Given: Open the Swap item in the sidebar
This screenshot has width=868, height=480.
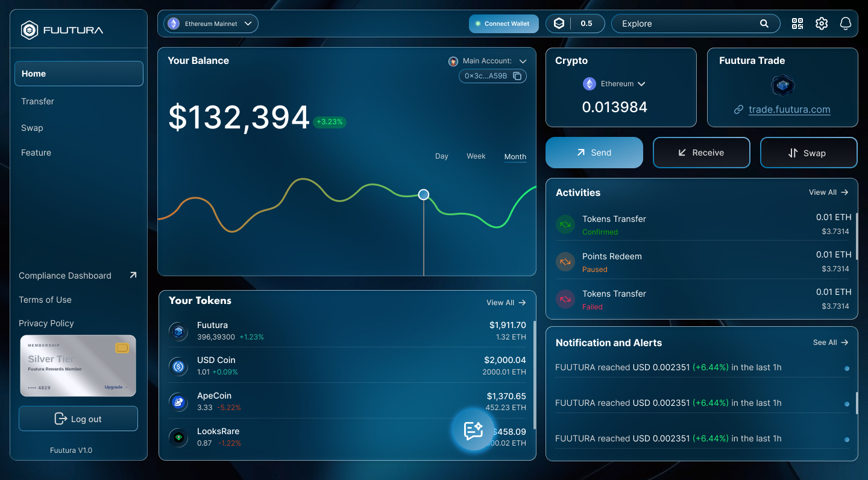Looking at the screenshot, I should (32, 128).
